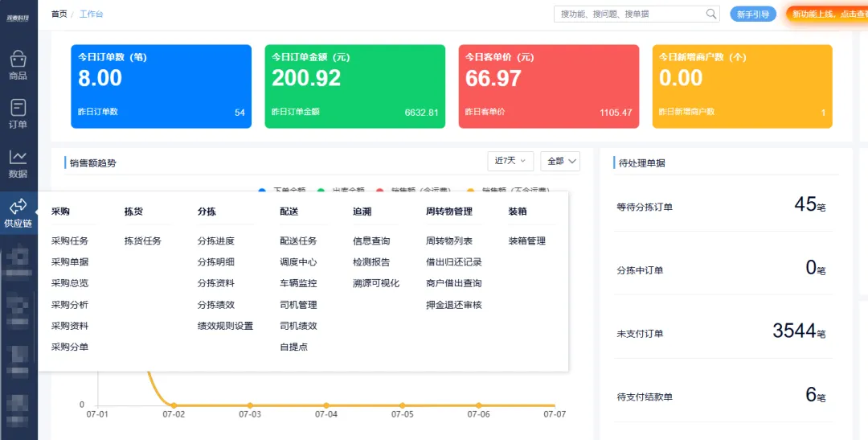Select the 供应链 sidebar icon

(x=18, y=214)
